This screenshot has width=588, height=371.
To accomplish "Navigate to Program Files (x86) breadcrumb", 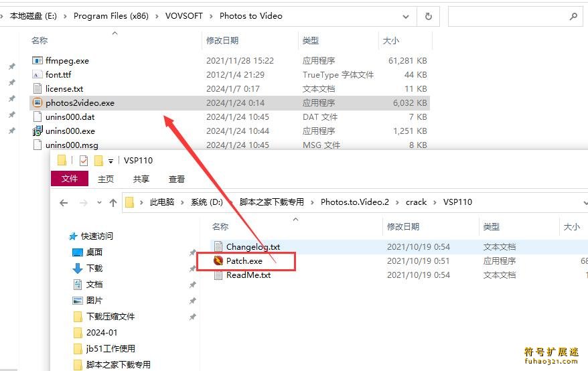I will (x=111, y=16).
